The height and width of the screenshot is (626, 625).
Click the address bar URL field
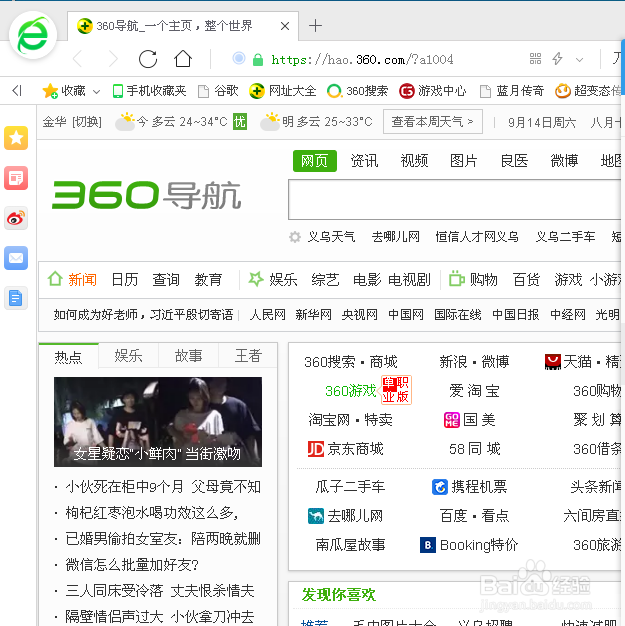click(x=362, y=60)
